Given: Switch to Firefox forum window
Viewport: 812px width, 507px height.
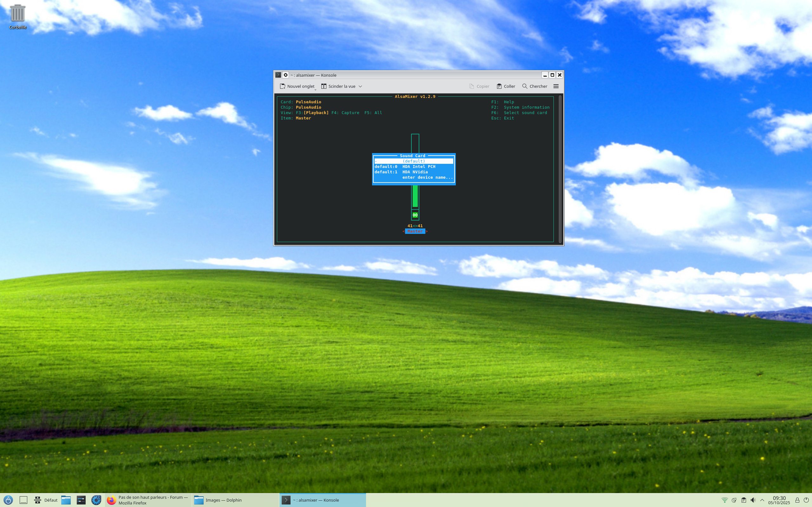Looking at the screenshot, I should [x=147, y=500].
